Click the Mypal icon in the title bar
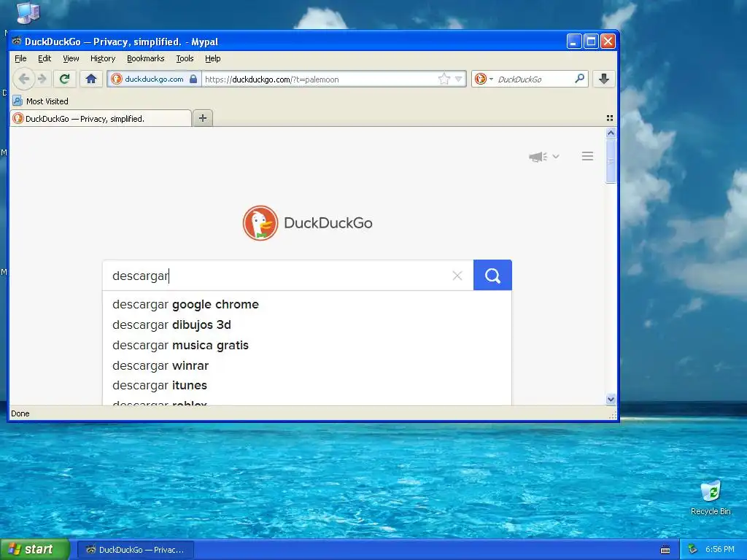 (17, 42)
